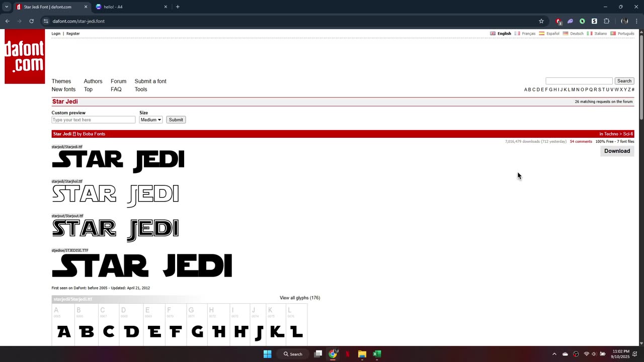Switch language to Italiano
This screenshot has height=362, width=644.
(x=600, y=34)
